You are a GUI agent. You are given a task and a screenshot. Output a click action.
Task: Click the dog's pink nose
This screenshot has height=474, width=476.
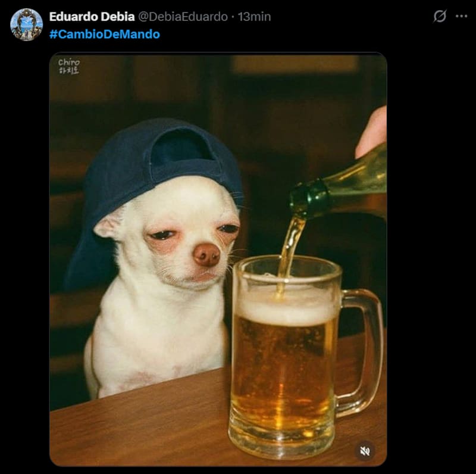(206, 255)
